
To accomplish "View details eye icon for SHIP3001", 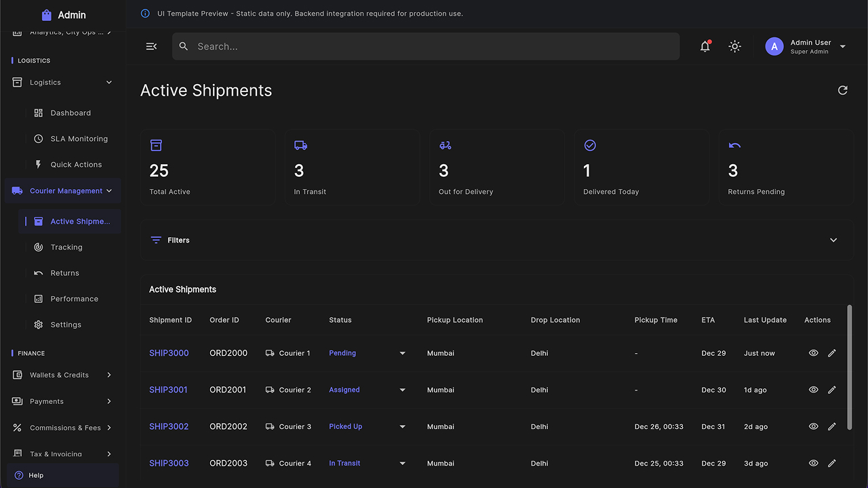I will 814,390.
